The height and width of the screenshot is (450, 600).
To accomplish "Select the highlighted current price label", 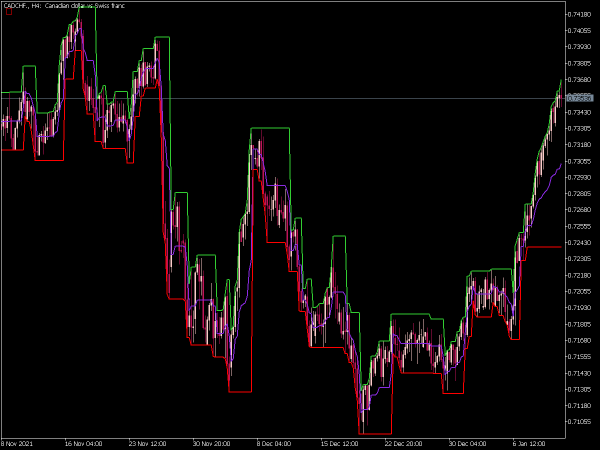I will [x=580, y=98].
